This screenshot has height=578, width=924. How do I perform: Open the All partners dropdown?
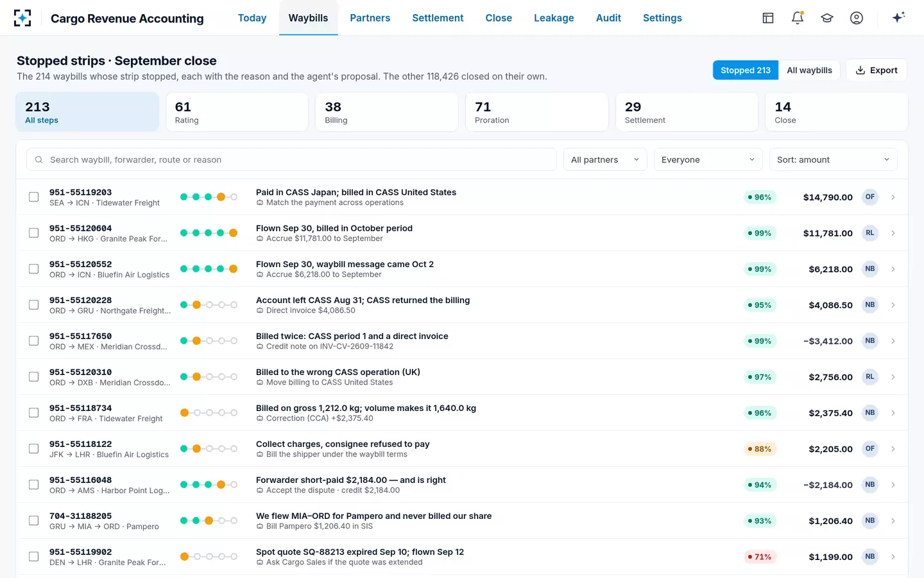(605, 160)
